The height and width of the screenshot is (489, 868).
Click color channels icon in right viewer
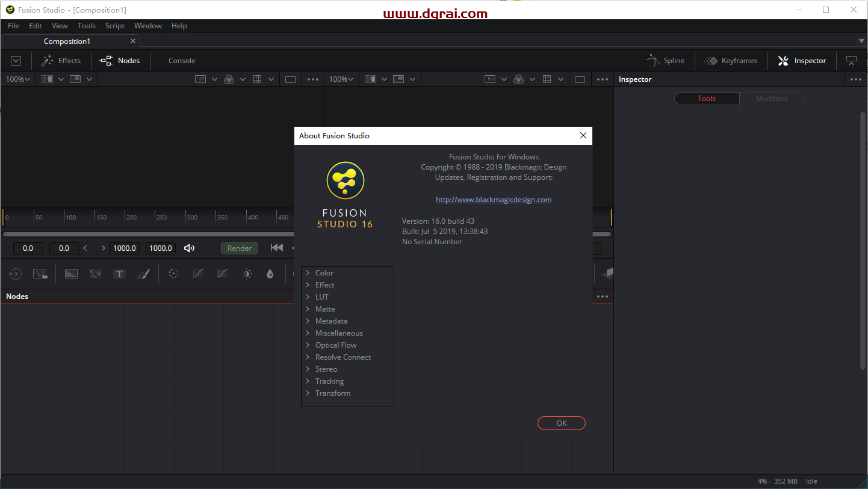(518, 79)
